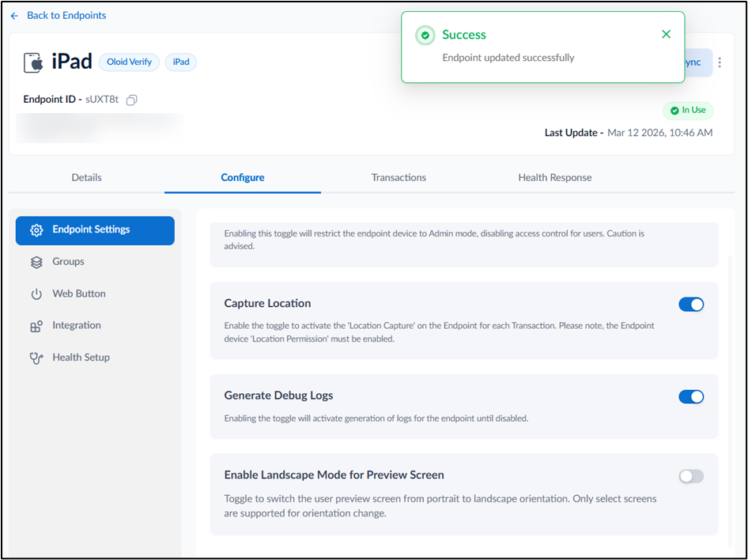Click the Last Update timestamp text
The height and width of the screenshot is (560, 748).
coord(659,133)
